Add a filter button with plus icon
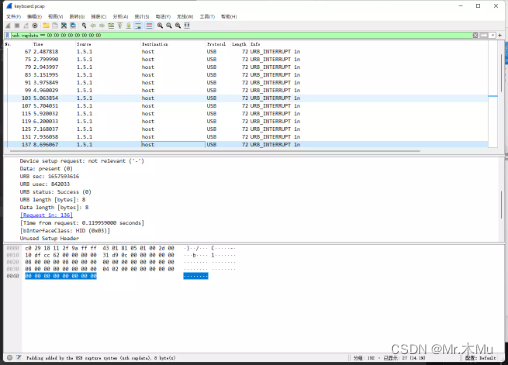 click(x=500, y=35)
